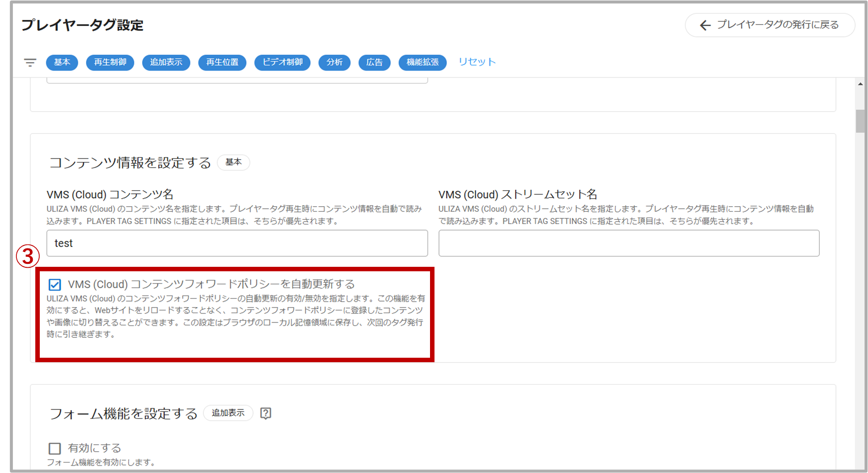Click the vertical scrollbar thumb
The height and width of the screenshot is (473, 868).
point(861,121)
